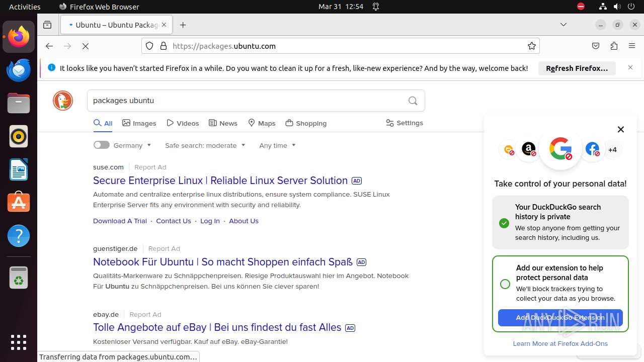Viewport: 644px width, 362px height.
Task: Select the All results tab
Action: tap(103, 123)
